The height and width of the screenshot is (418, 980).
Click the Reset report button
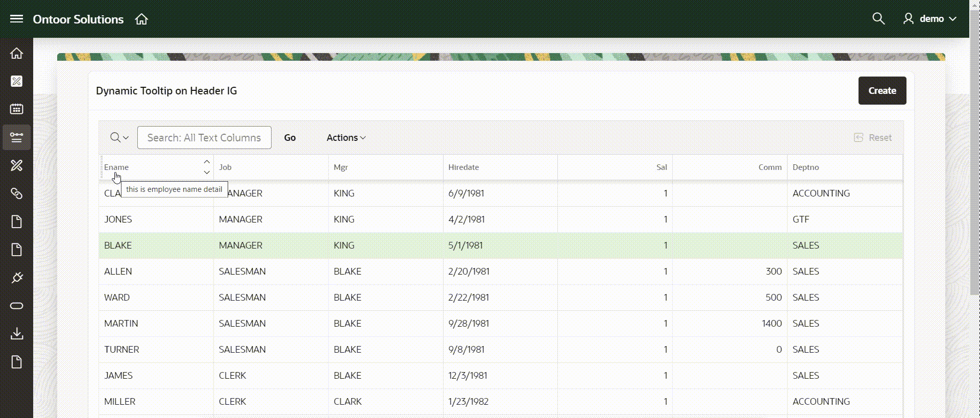[873, 138]
